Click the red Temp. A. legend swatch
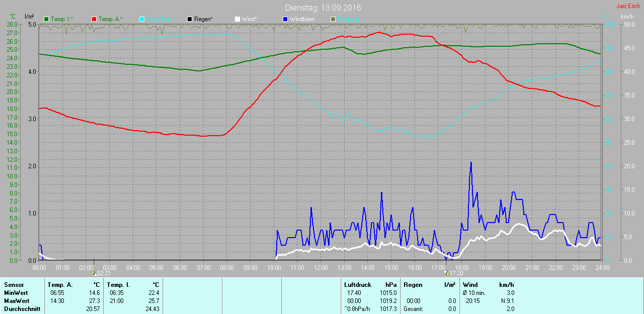 94,19
